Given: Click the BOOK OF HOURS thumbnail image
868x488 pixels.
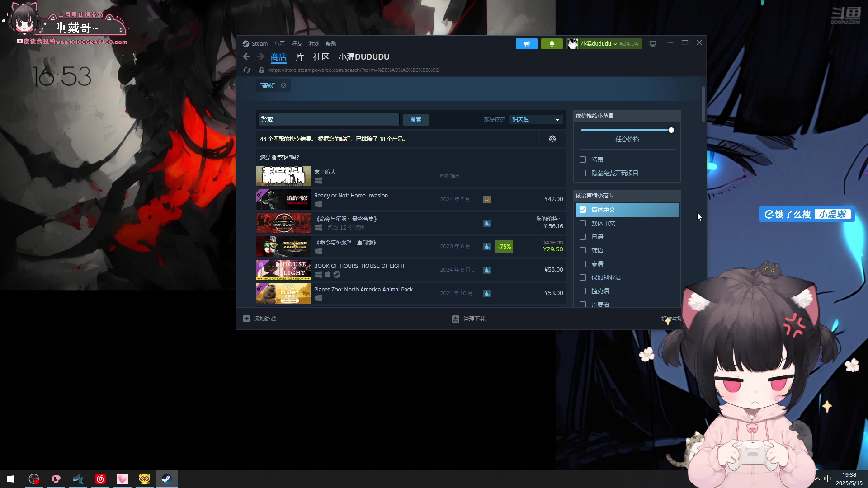Looking at the screenshot, I should tap(283, 270).
